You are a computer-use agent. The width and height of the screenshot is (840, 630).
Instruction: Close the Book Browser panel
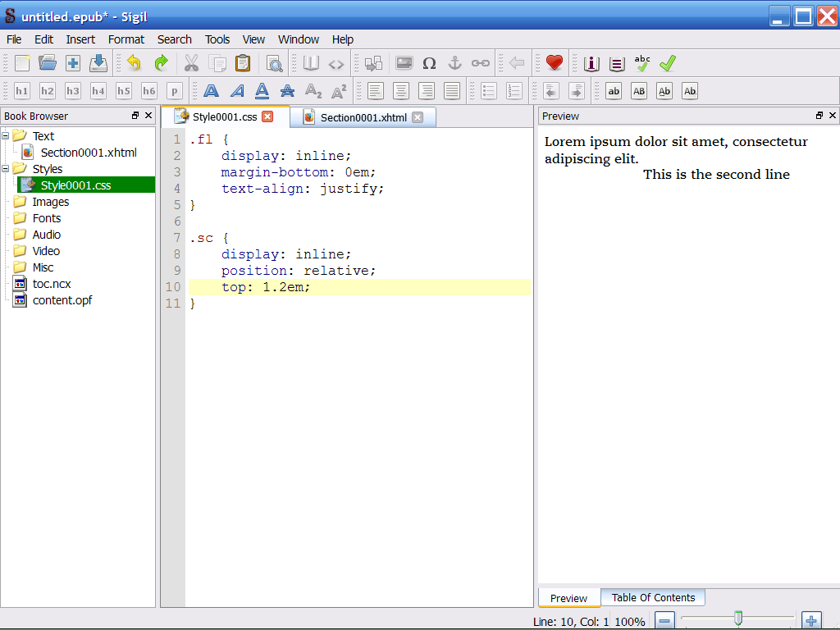148,116
